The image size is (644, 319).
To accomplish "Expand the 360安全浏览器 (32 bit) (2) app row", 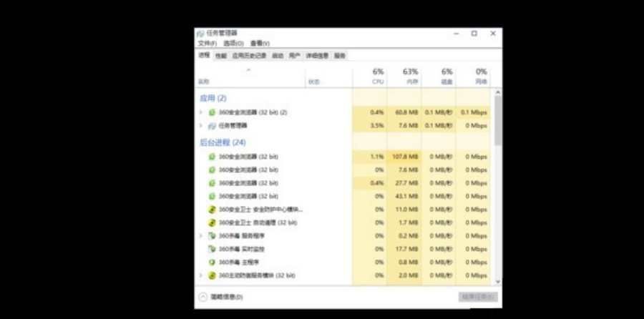I will pyautogui.click(x=201, y=112).
